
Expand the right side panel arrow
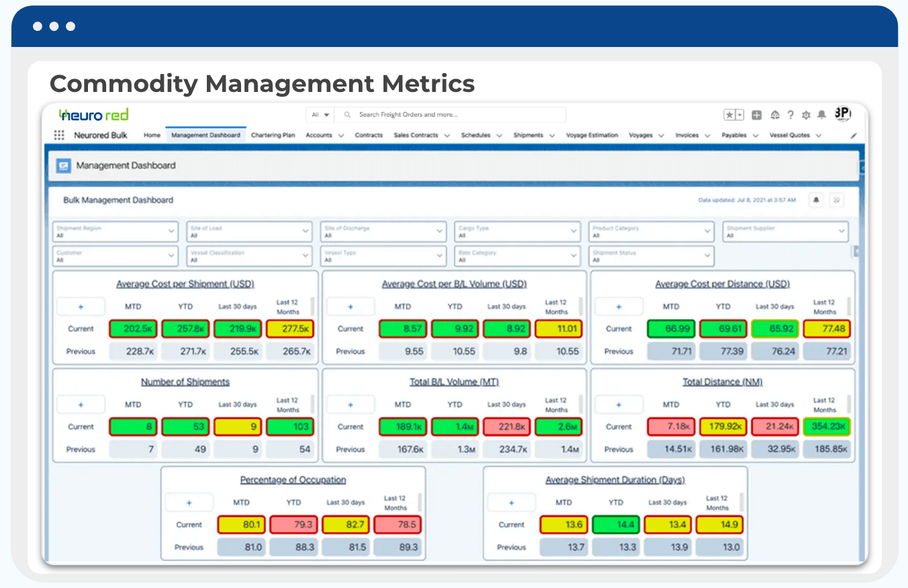(856, 251)
